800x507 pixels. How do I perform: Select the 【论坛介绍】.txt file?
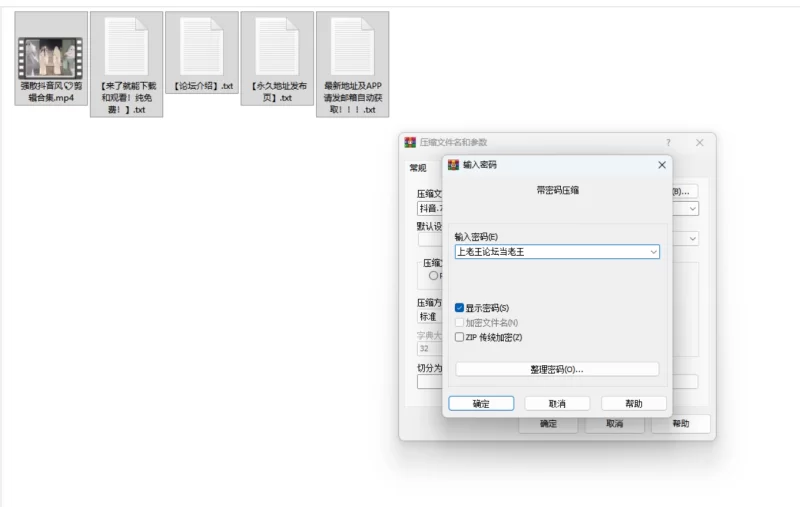point(202,53)
